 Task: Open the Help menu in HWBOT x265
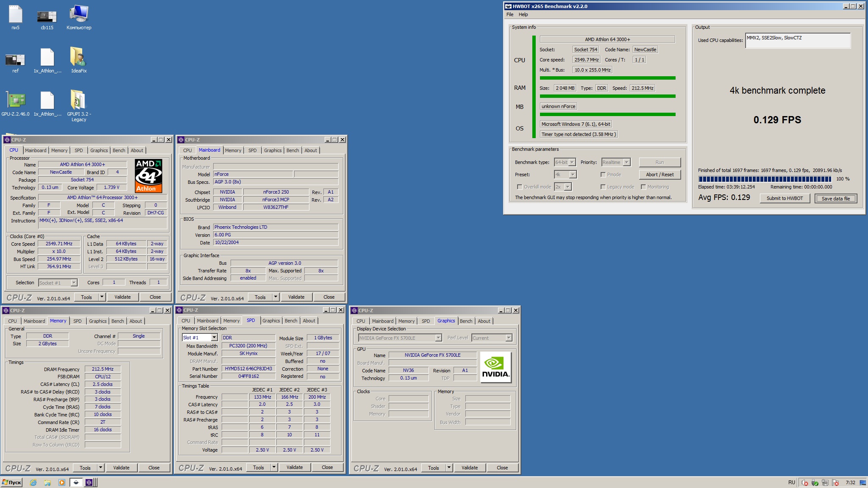523,14
